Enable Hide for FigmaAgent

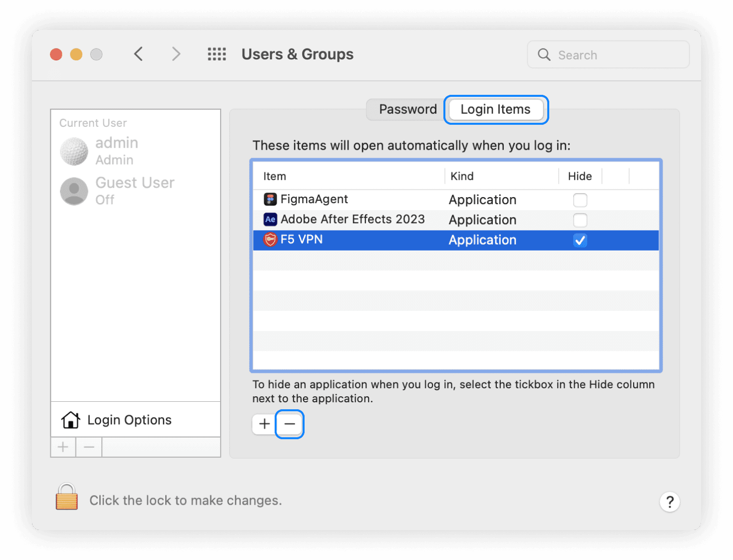point(580,200)
